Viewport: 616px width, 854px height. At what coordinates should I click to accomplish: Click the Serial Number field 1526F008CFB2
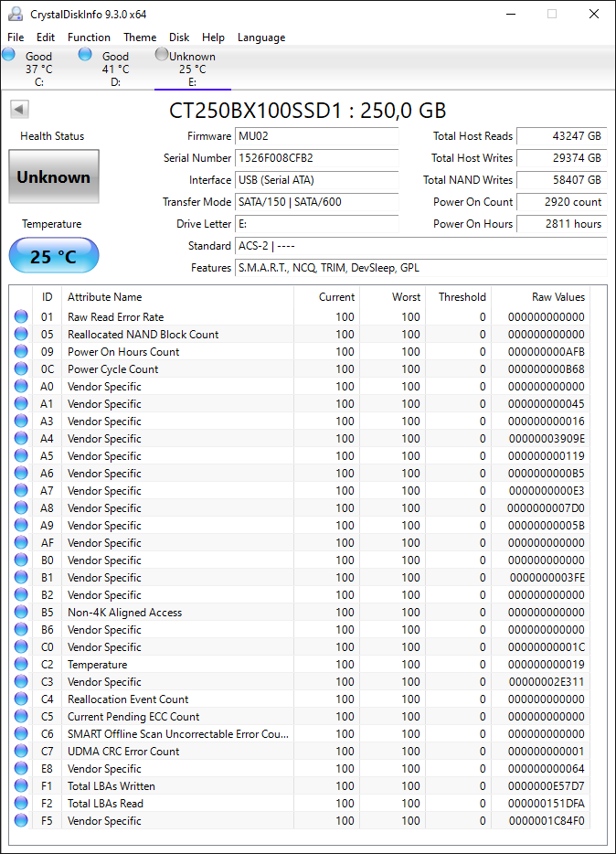pos(317,158)
